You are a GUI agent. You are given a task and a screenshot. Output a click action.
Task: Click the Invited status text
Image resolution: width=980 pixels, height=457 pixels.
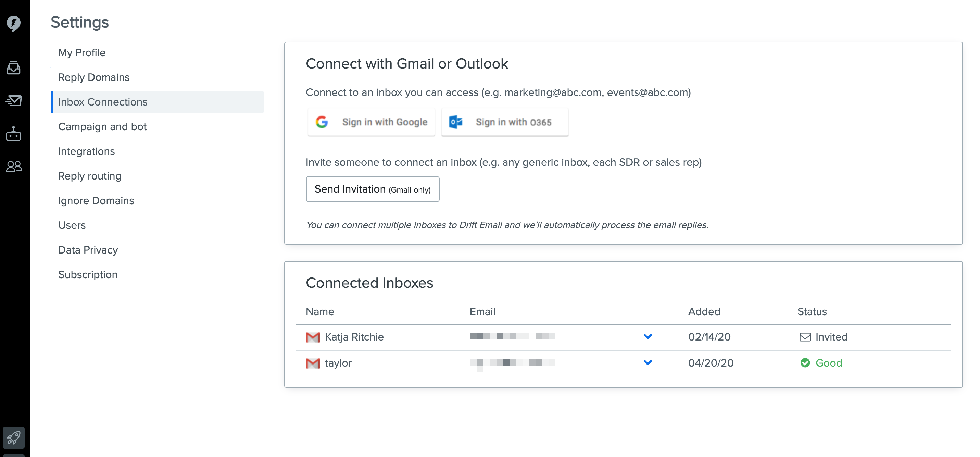[x=831, y=337]
